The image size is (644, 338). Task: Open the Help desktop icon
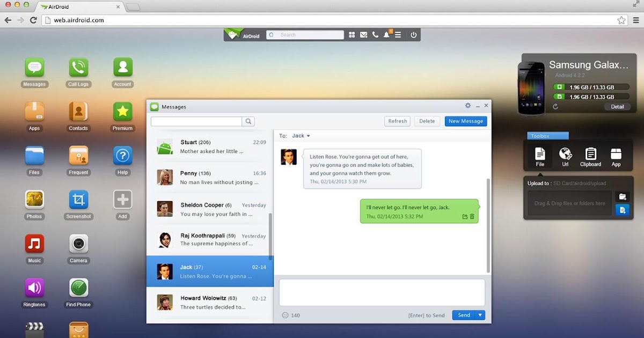pos(122,156)
